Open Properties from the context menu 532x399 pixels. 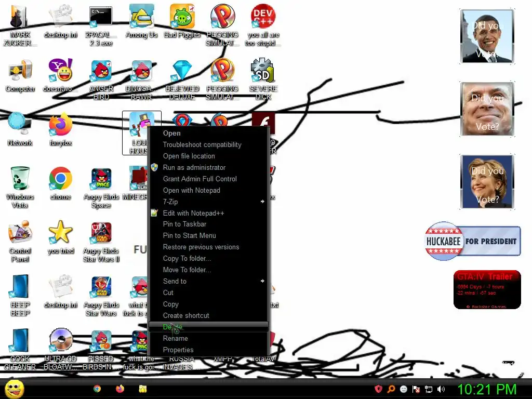click(209, 350)
